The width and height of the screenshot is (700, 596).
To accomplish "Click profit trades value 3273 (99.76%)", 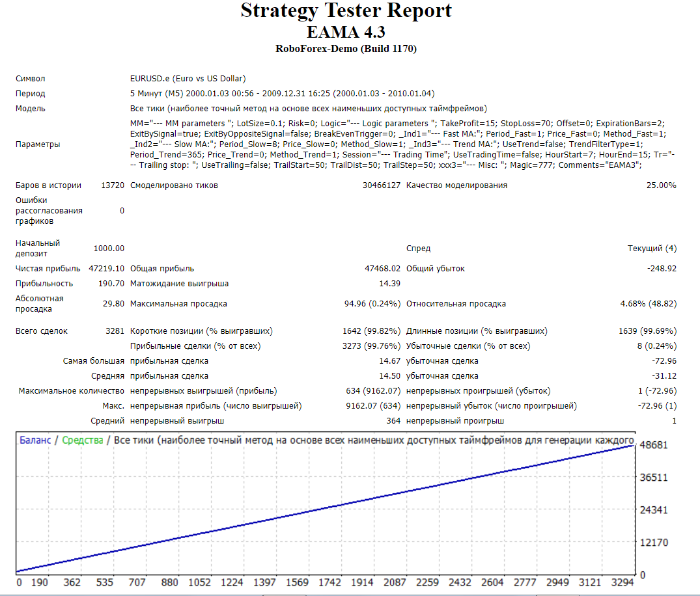I will click(371, 346).
